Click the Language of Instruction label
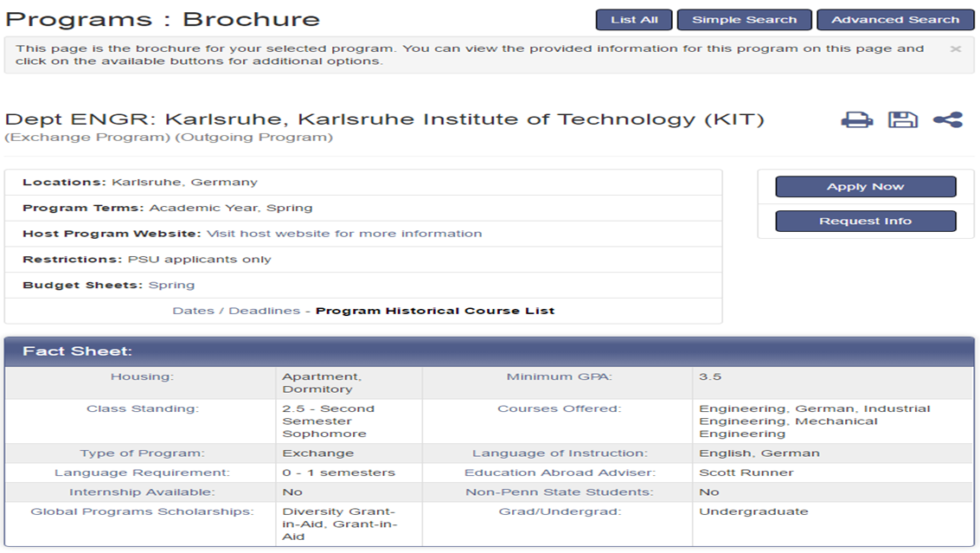Screen dimensions: 980x553 point(560,453)
